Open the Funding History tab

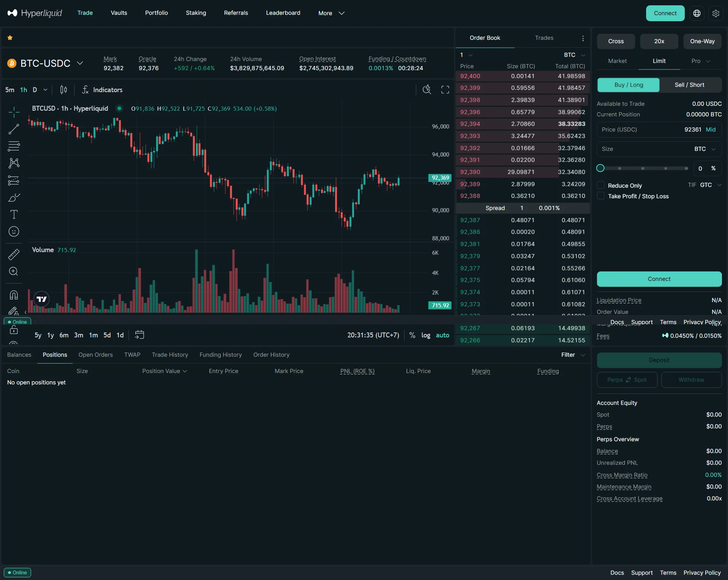pos(220,355)
